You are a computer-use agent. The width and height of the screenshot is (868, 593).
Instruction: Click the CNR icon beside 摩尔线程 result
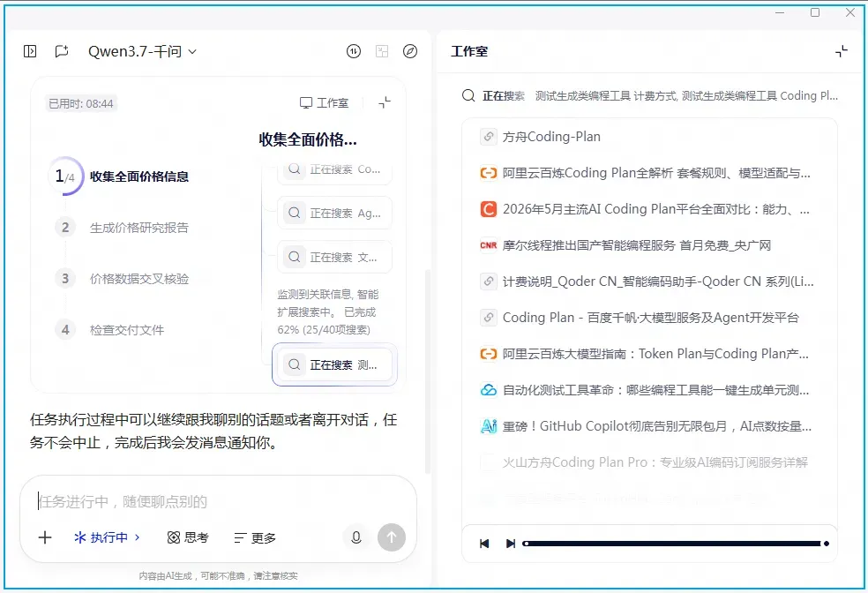pyautogui.click(x=489, y=245)
